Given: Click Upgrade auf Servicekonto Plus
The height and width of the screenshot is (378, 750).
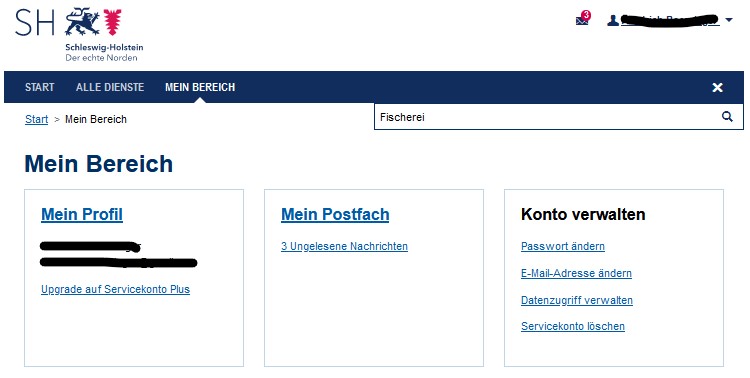Looking at the screenshot, I should [x=115, y=289].
